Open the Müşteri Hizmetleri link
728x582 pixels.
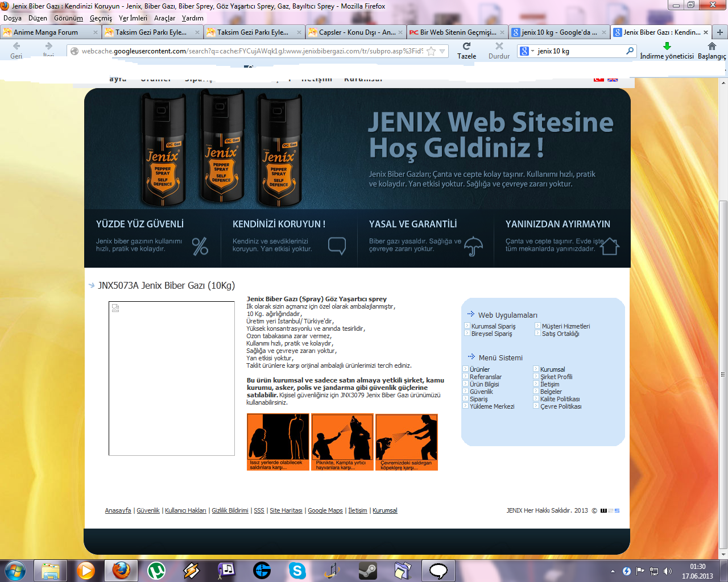pyautogui.click(x=566, y=326)
